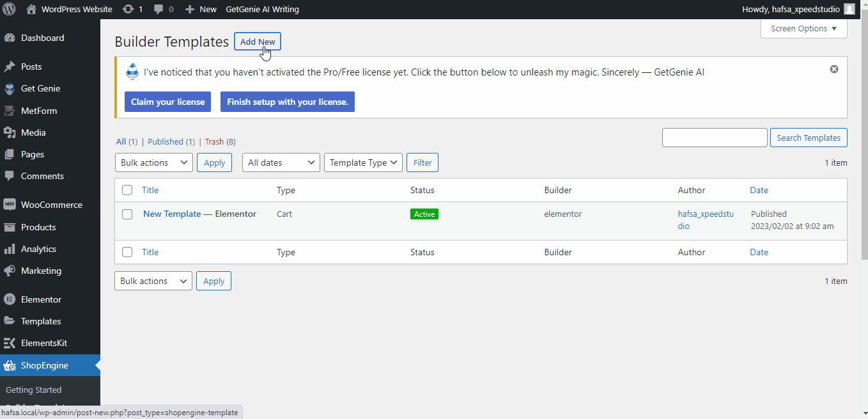Click the home icon beside WordPress Website

31,10
